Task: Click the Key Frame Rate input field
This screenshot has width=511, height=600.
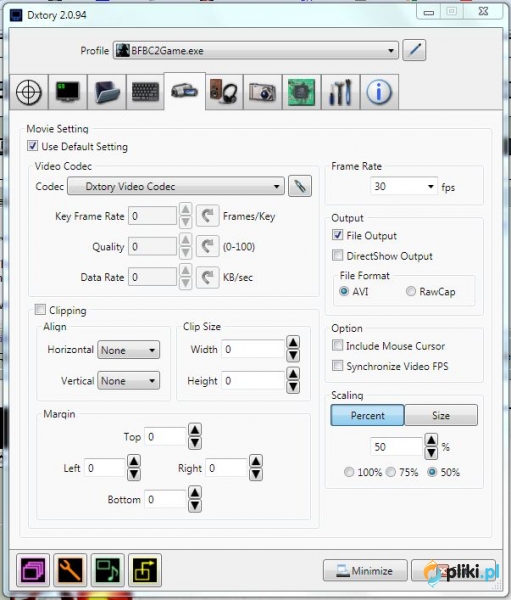Action: tap(152, 216)
